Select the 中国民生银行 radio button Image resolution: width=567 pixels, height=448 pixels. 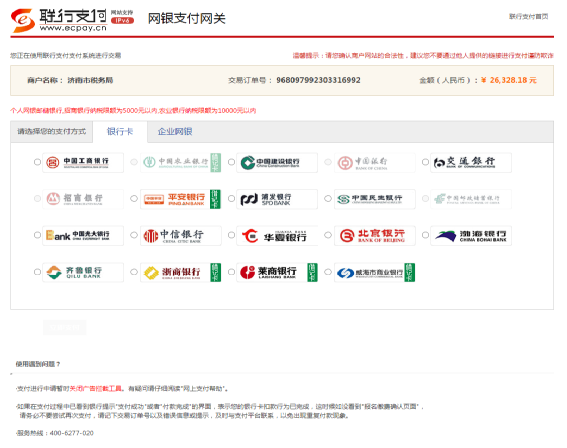328,199
